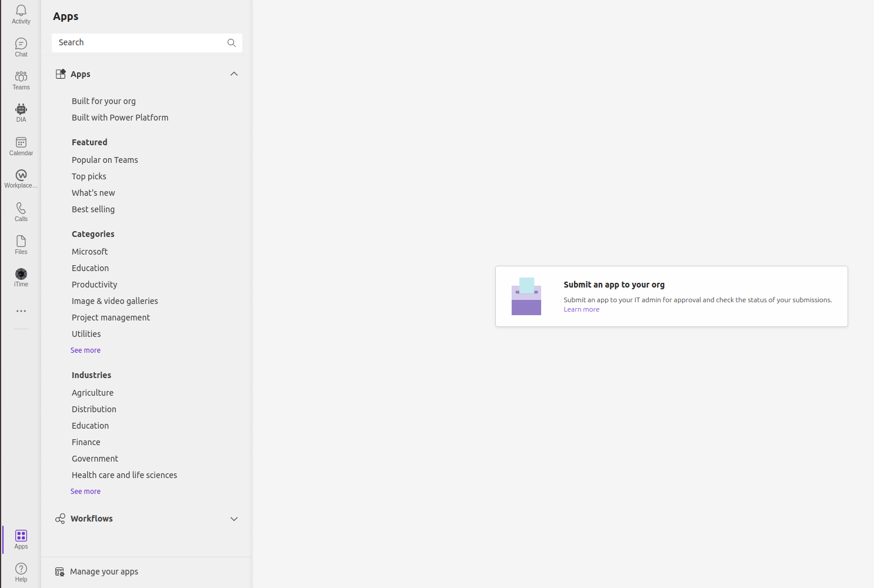This screenshot has height=588, width=874.
Task: Open the Calendar icon
Action: [x=21, y=142]
